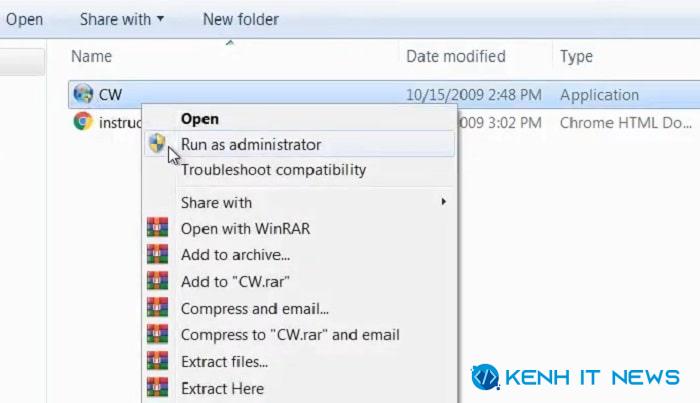This screenshot has width=700, height=403.
Task: Open the toolbar Share with dropdown
Action: (122, 19)
